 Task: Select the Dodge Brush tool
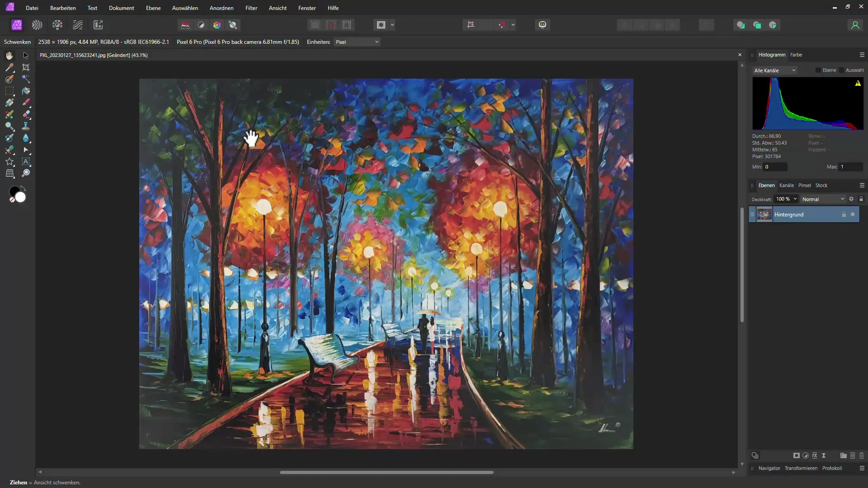pos(9,126)
